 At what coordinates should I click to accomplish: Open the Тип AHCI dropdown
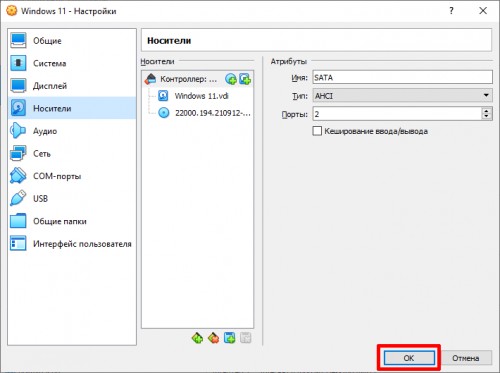click(x=402, y=96)
